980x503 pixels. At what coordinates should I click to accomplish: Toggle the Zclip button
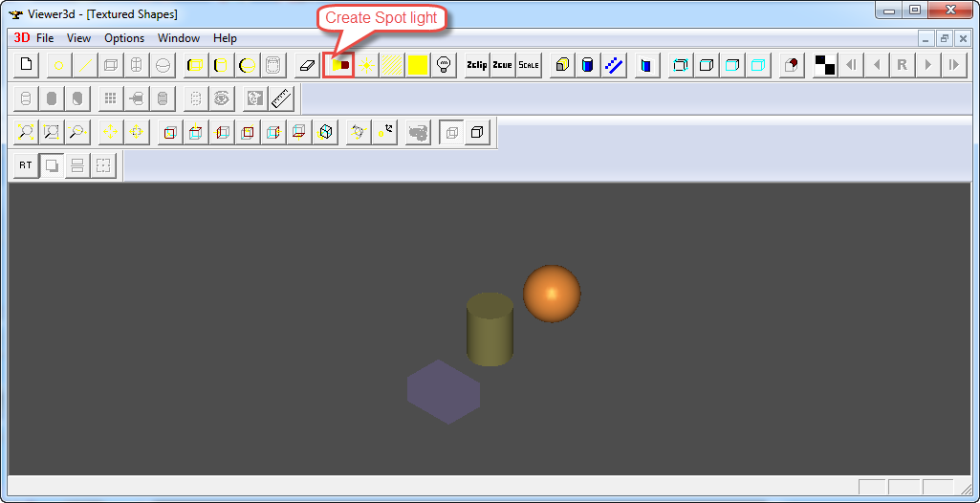[476, 65]
